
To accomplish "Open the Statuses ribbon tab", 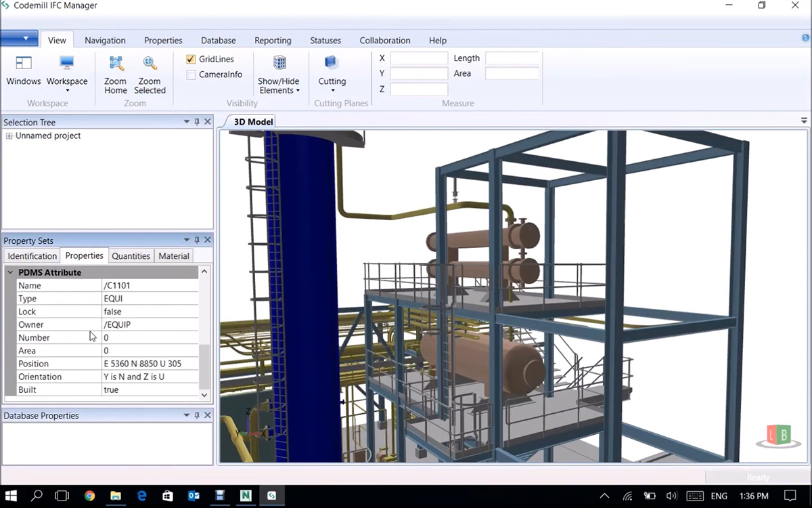I will coord(325,41).
